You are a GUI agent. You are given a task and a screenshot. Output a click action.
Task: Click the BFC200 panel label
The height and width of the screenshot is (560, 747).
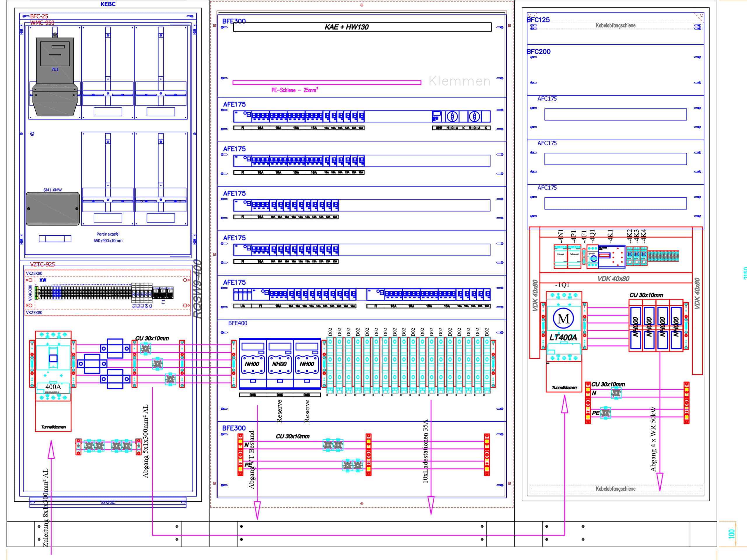tap(539, 52)
